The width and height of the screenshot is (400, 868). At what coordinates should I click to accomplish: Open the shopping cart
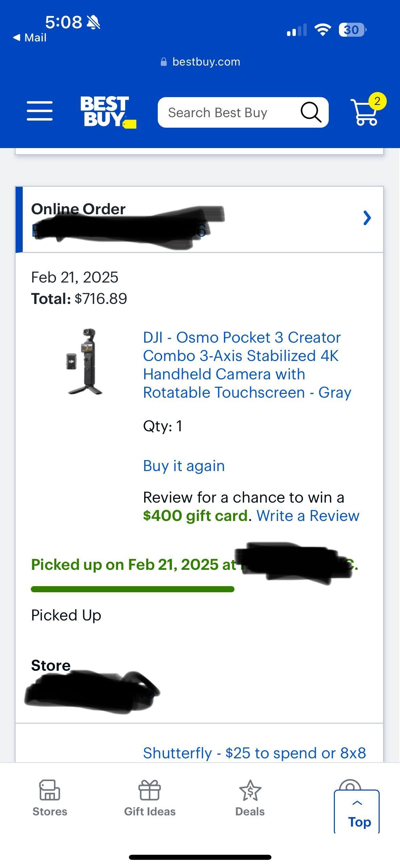(x=364, y=113)
